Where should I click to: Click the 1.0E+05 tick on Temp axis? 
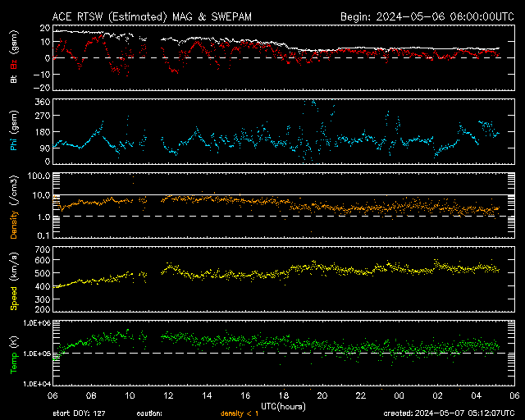coord(37,354)
